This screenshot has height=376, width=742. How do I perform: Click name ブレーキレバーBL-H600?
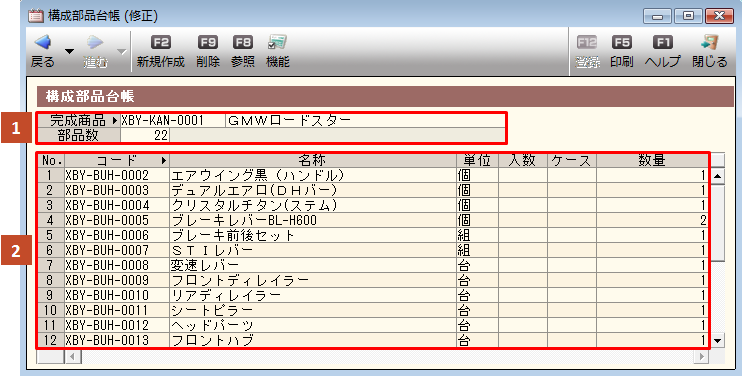point(244,220)
